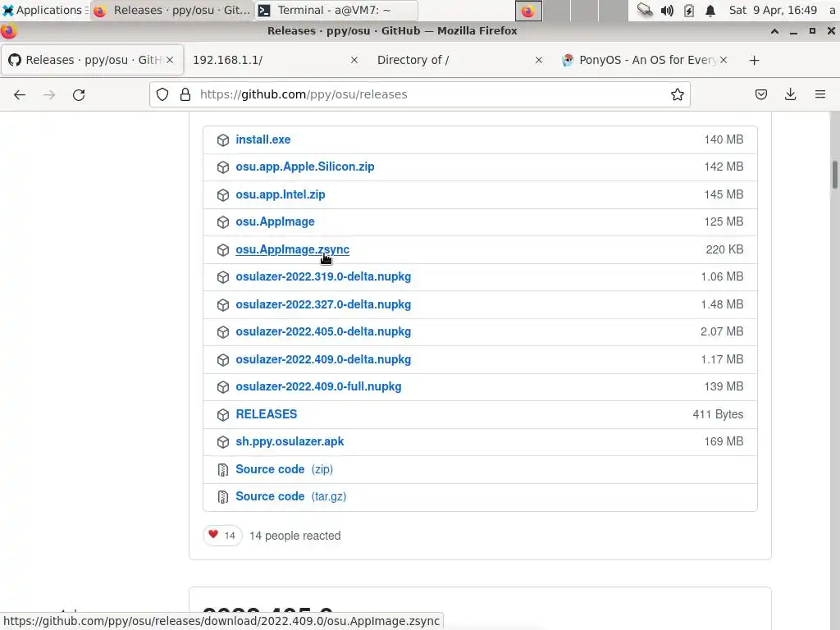
Task: Open the notification bell in the top panel
Action: [x=710, y=11]
